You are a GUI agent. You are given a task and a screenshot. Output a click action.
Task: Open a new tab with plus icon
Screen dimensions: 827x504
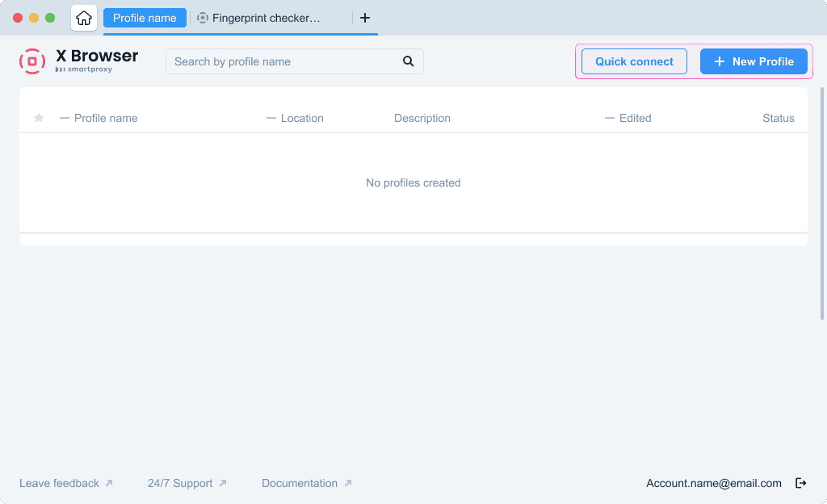coord(365,18)
